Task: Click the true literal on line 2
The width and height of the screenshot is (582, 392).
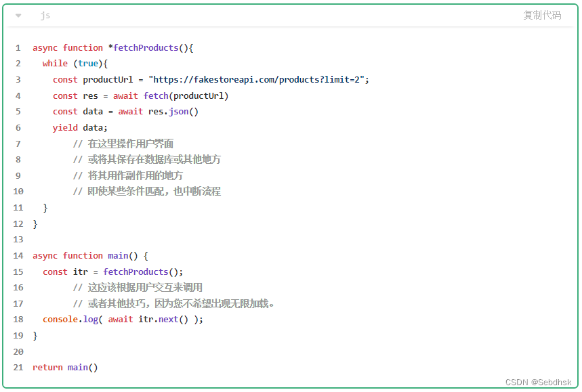Action: 88,63
